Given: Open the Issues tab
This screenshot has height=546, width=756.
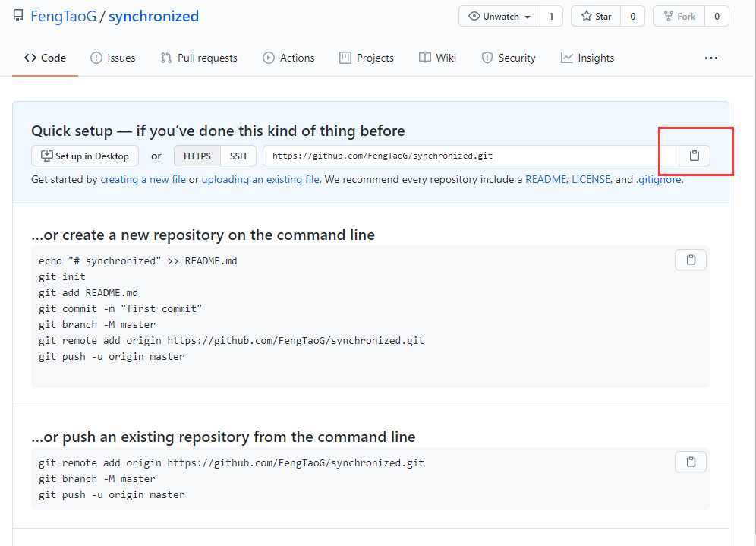Looking at the screenshot, I should click(x=113, y=58).
